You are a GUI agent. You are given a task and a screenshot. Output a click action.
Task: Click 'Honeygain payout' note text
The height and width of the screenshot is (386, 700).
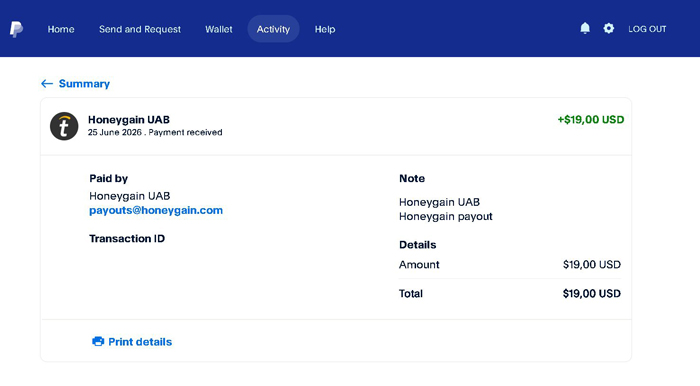tap(446, 216)
